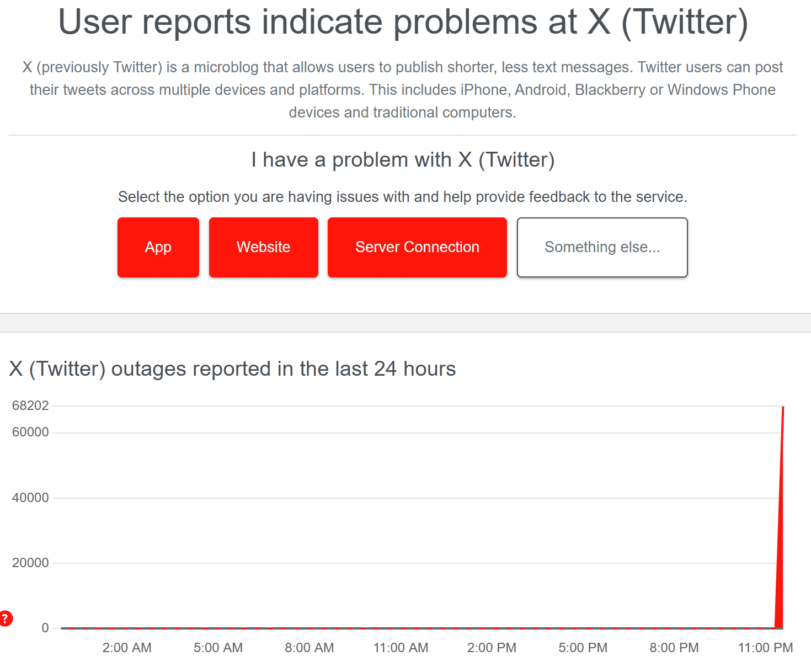The height and width of the screenshot is (672, 811).
Task: Click the 5:00 AM time label
Action: tap(218, 648)
